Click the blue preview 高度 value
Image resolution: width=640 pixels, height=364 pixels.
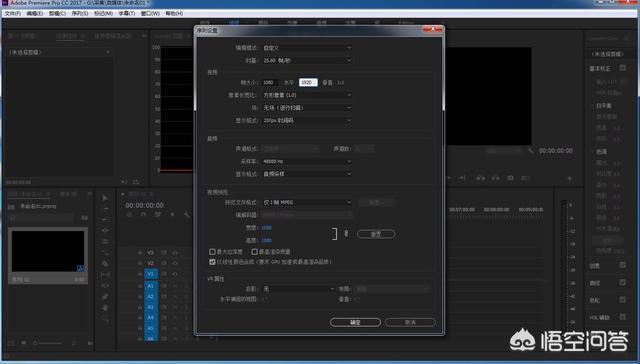(267, 240)
